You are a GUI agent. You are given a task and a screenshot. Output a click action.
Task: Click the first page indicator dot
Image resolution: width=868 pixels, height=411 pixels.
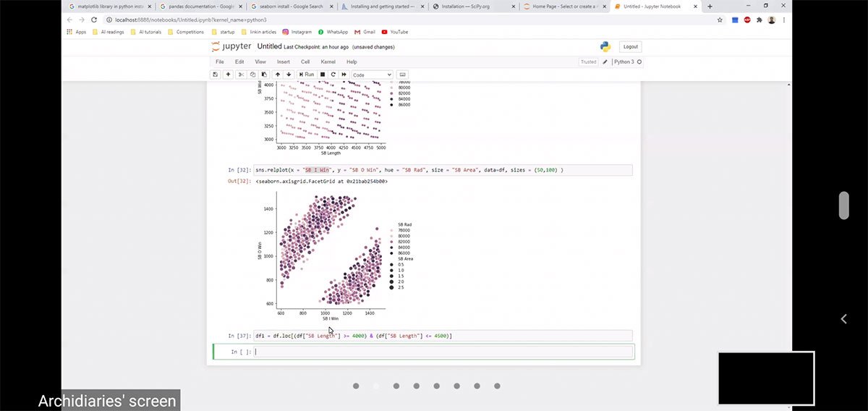pyautogui.click(x=356, y=386)
